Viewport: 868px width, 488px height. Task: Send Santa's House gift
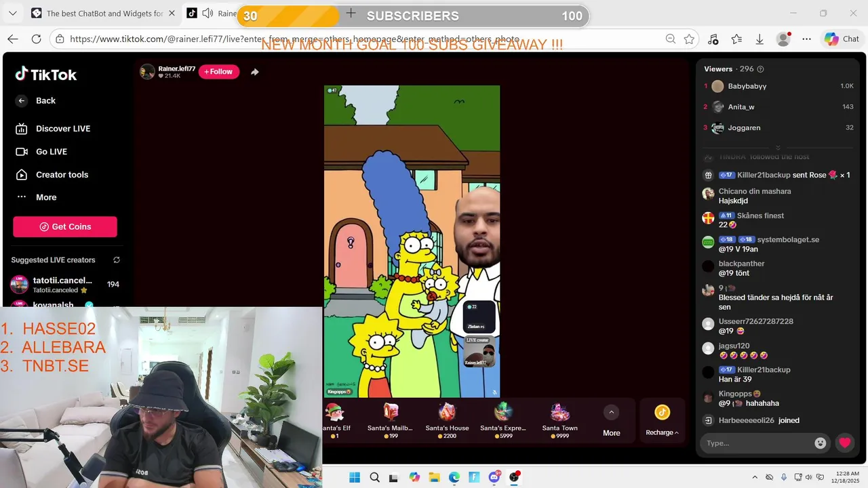[447, 420]
